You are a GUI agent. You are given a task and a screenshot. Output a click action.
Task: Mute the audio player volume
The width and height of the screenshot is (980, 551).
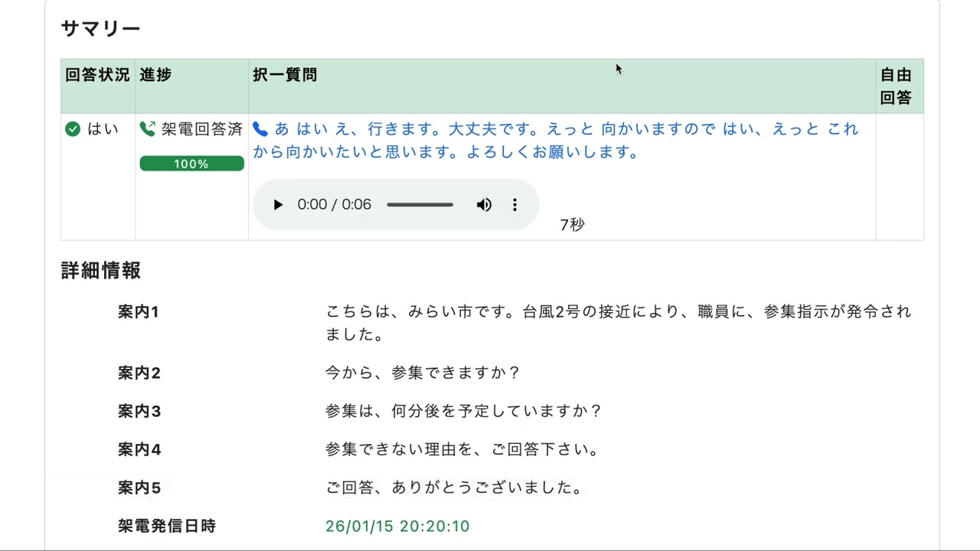pos(484,205)
